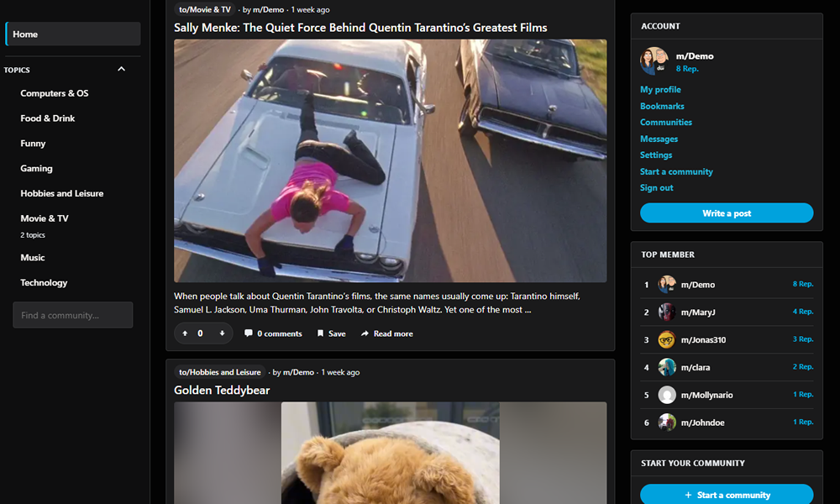The height and width of the screenshot is (504, 840).
Task: Click Read more on Sally Menke post
Action: pos(386,333)
